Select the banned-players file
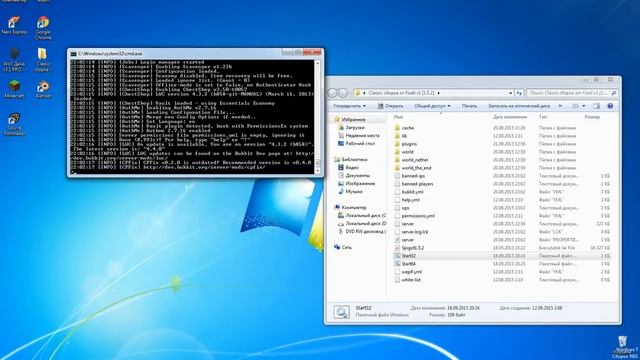The height and width of the screenshot is (360, 640). coord(414,184)
